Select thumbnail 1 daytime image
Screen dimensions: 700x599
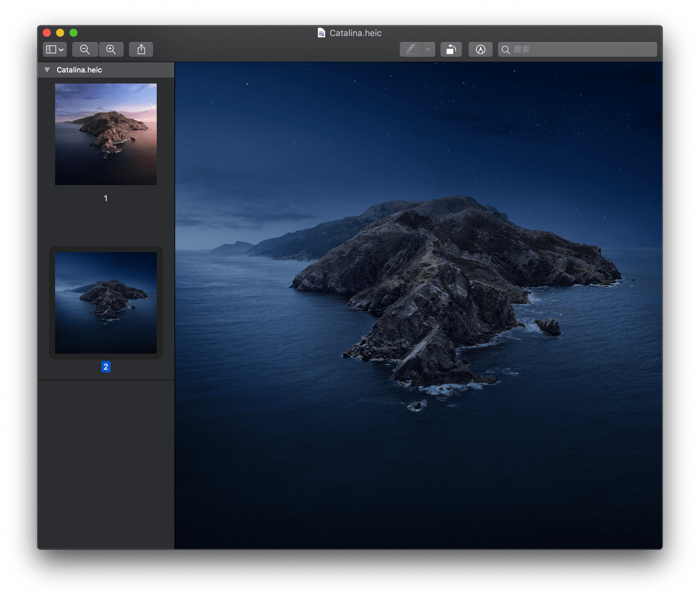[106, 134]
